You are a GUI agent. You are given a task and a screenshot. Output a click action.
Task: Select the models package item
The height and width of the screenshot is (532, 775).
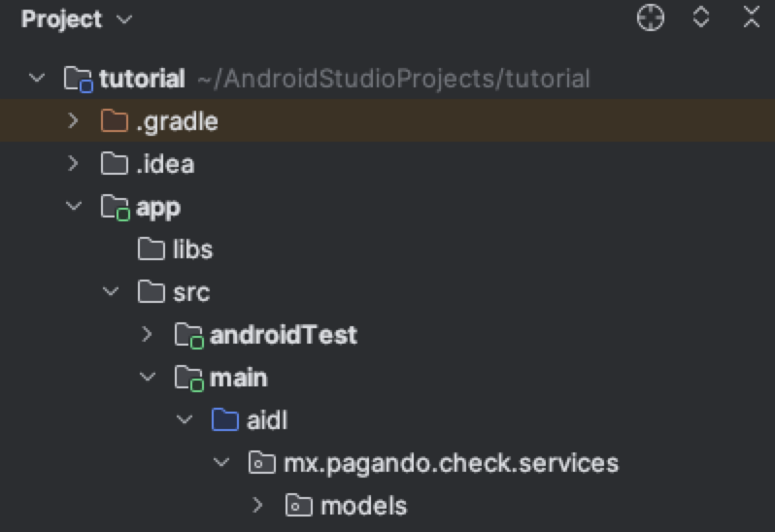tap(363, 506)
